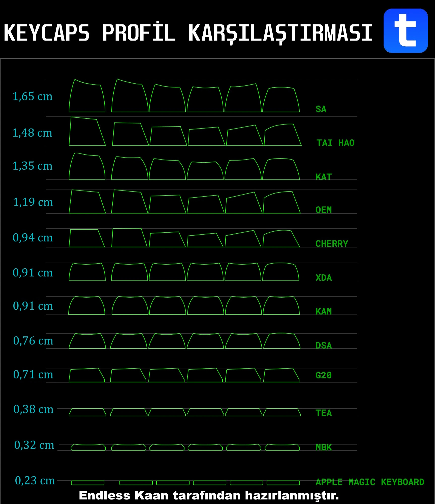Click the last keycap outline in the MBK row
435x504 pixels.
click(x=282, y=447)
